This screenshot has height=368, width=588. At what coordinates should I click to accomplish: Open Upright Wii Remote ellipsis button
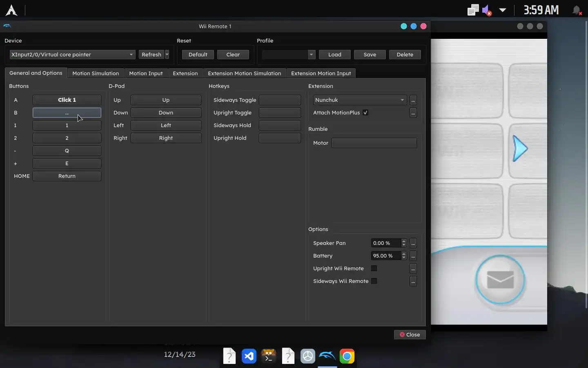click(x=413, y=269)
